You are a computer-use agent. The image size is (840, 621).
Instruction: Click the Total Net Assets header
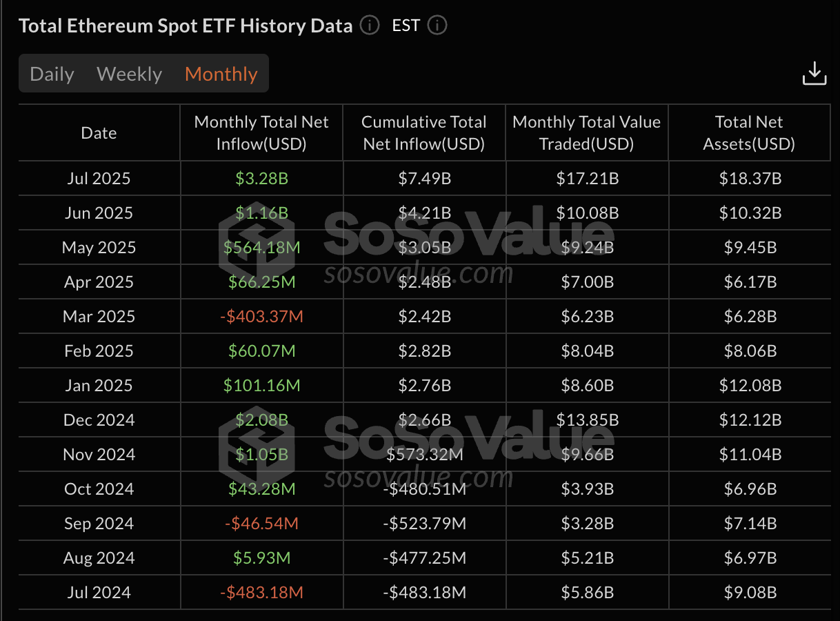[x=749, y=133]
